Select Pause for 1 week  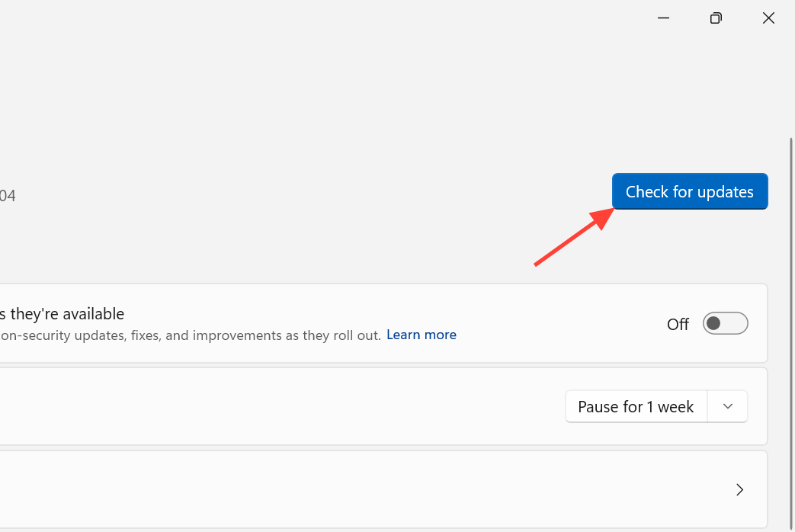click(636, 406)
